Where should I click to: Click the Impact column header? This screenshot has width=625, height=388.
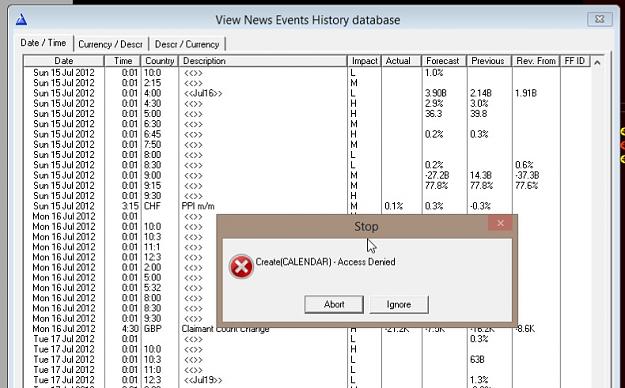364,61
